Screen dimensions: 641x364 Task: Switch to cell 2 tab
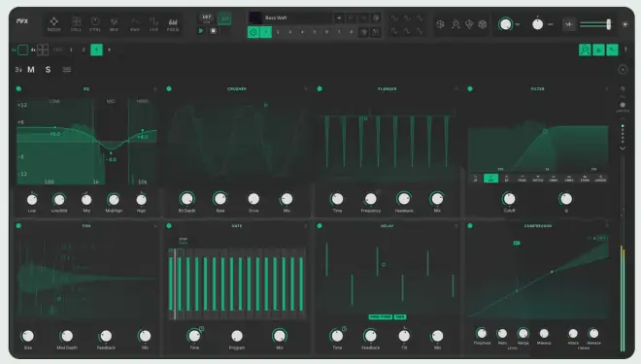pyautogui.click(x=84, y=50)
